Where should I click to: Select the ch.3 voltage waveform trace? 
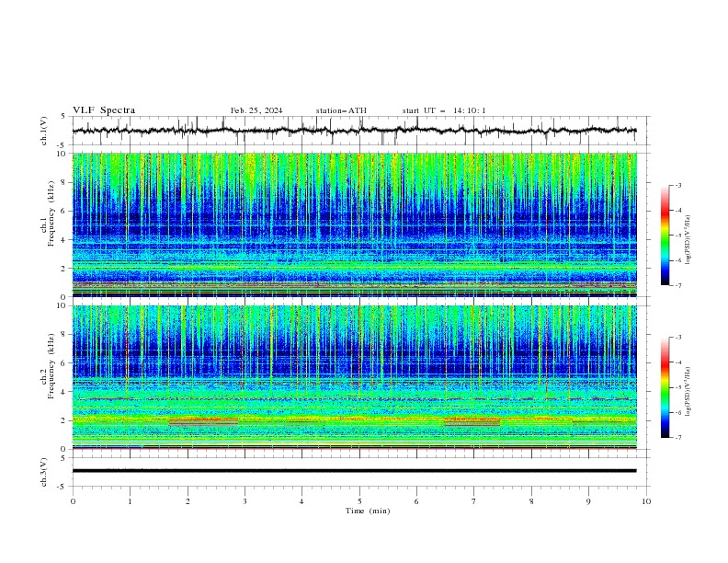(355, 471)
